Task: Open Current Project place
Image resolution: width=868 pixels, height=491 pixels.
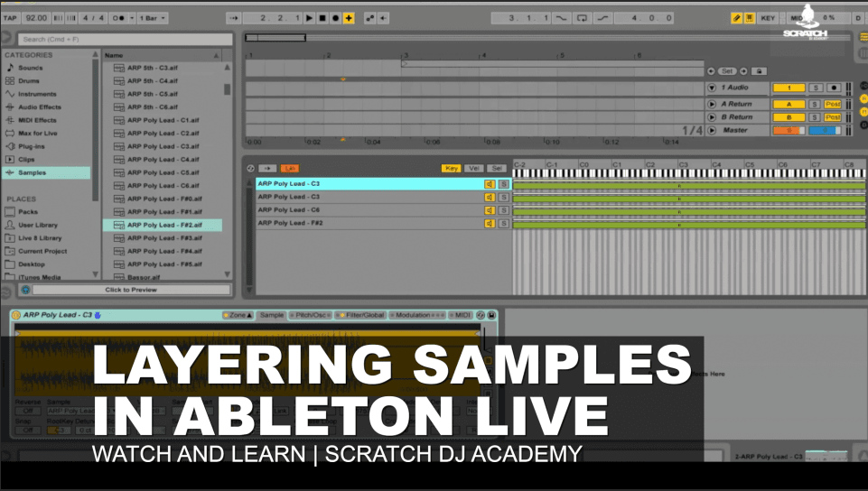Action: [42, 251]
